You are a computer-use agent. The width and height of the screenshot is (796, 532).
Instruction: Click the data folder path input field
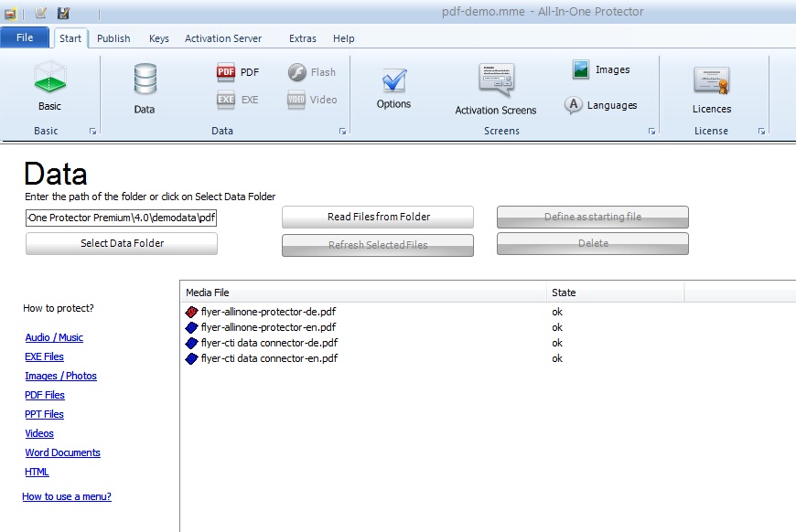pos(122,218)
